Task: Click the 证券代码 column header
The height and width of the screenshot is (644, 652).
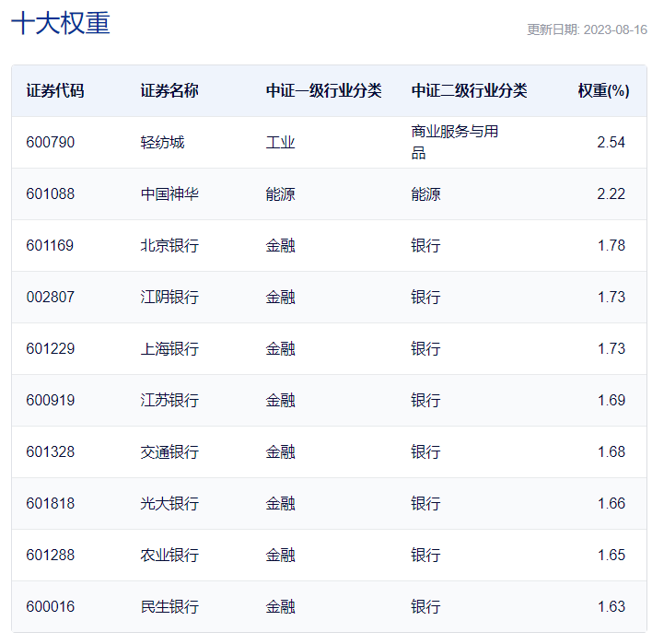Action: pos(55,90)
